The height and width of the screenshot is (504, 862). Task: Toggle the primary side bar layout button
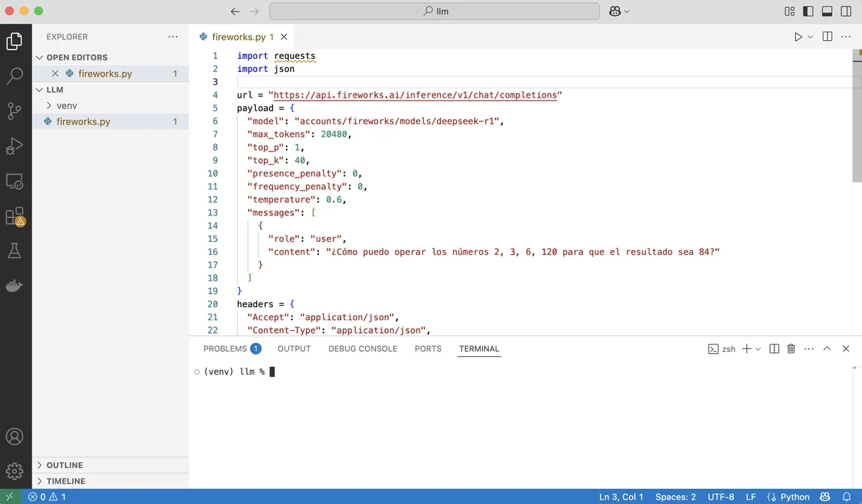pos(808,11)
